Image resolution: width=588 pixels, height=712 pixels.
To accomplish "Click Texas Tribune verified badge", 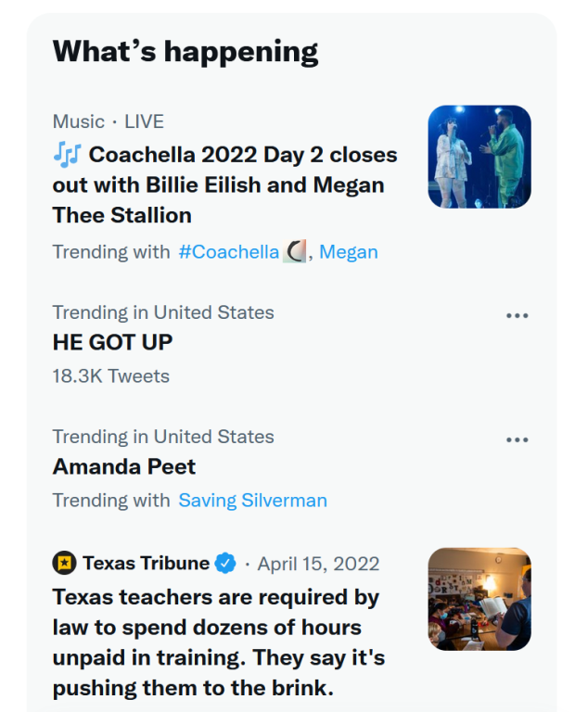I will [x=225, y=563].
